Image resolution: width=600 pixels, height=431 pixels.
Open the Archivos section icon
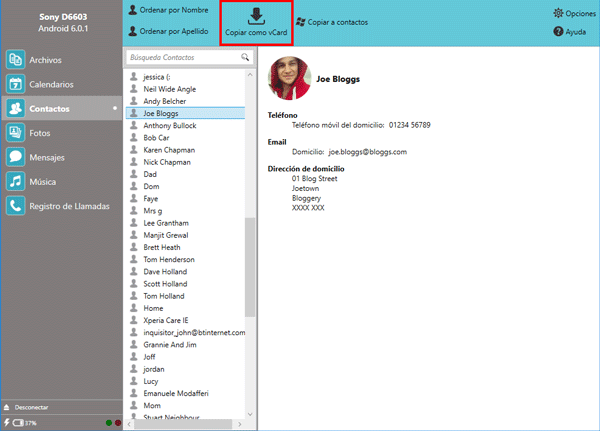click(x=15, y=60)
